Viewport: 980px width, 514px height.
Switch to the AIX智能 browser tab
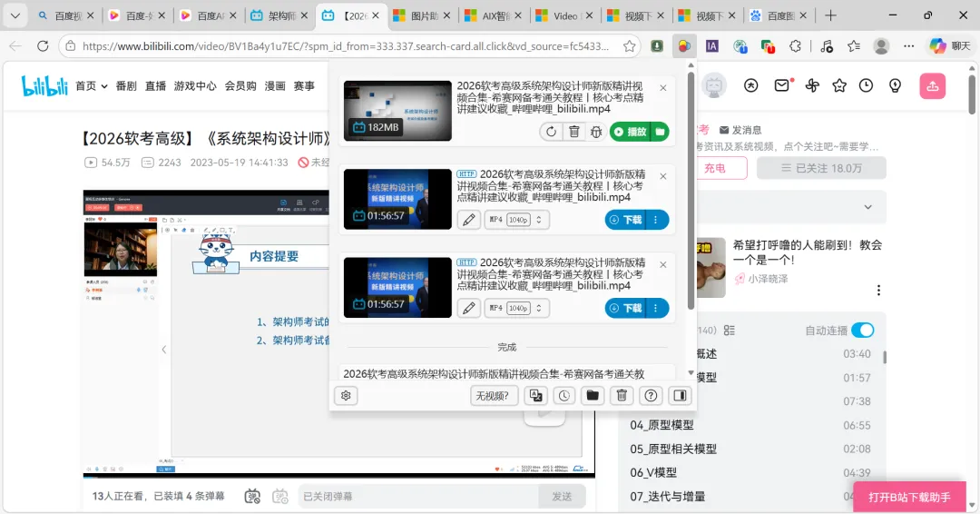coord(494,15)
